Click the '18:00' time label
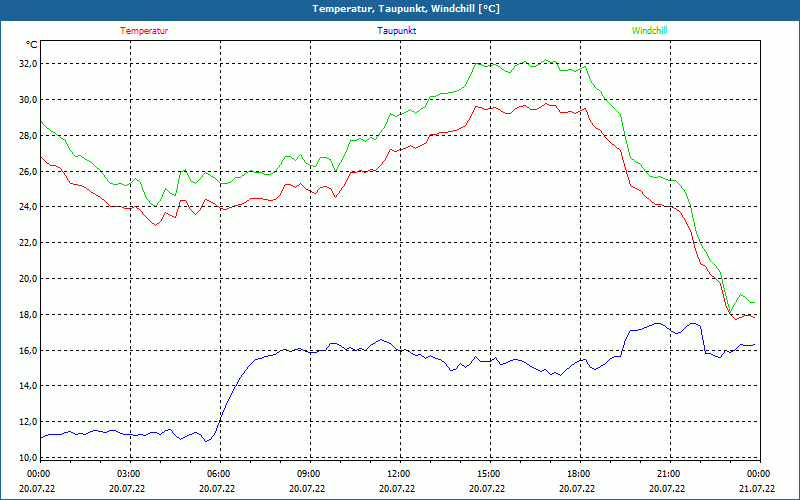The image size is (800, 500). pyautogui.click(x=578, y=474)
